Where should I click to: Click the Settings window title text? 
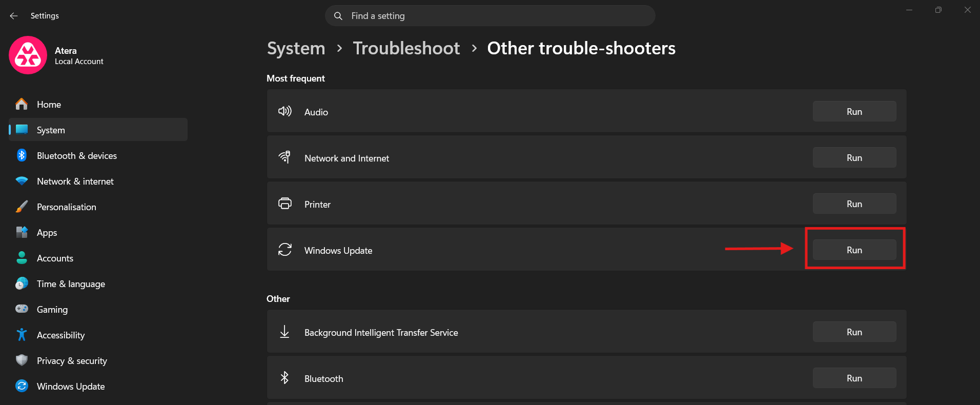point(45,16)
